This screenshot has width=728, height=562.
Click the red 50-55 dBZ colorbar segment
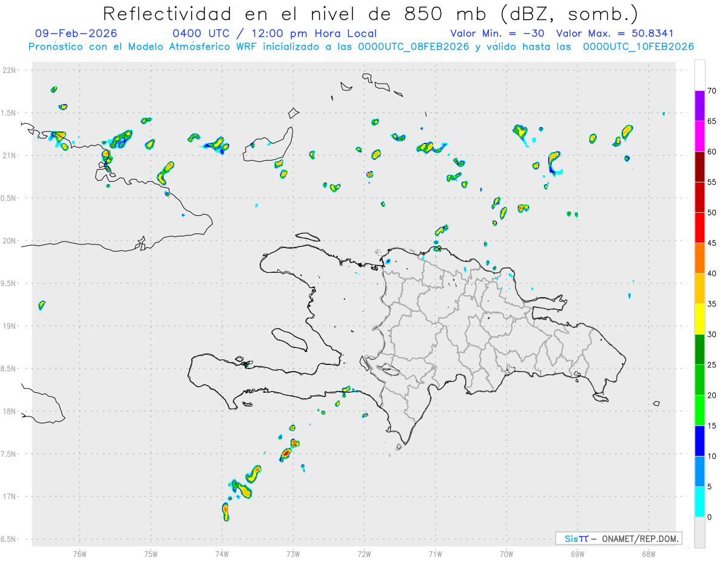coord(699,197)
